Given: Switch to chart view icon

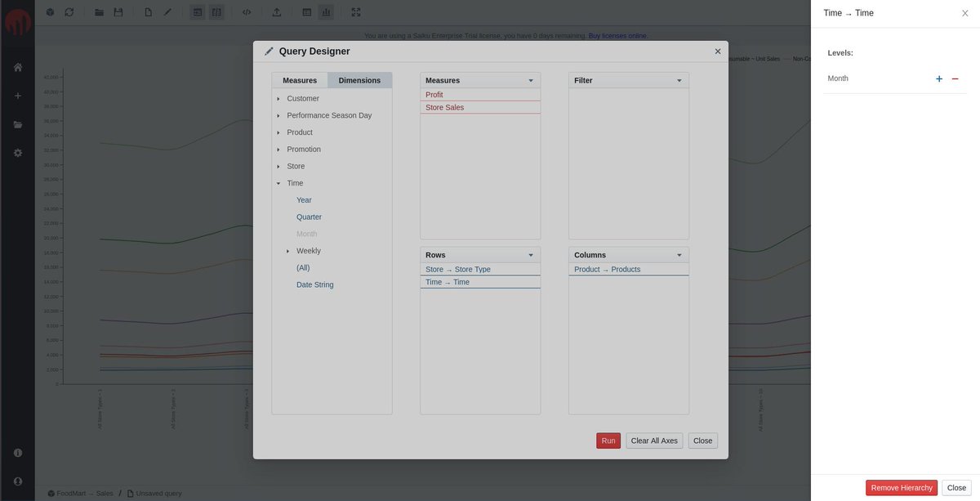Looking at the screenshot, I should [326, 12].
